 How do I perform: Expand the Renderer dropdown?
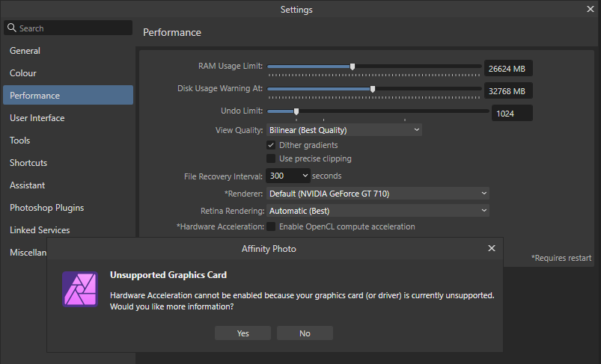pos(377,194)
